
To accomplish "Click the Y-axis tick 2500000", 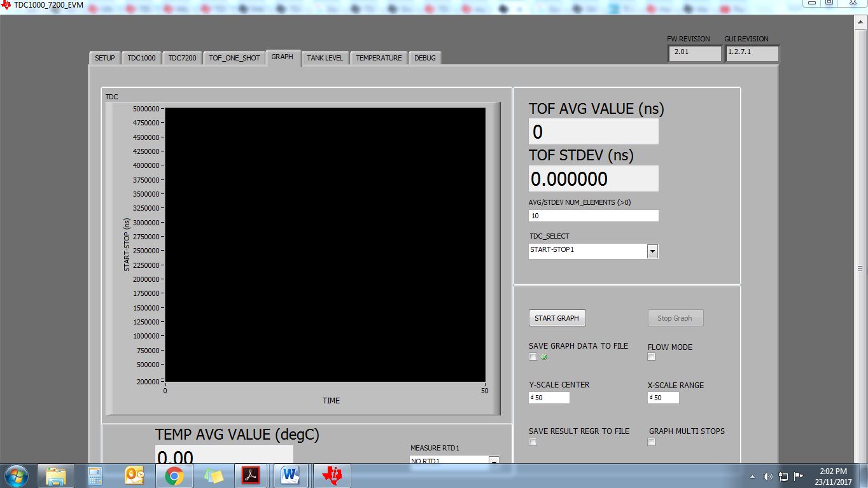I will click(x=146, y=251).
